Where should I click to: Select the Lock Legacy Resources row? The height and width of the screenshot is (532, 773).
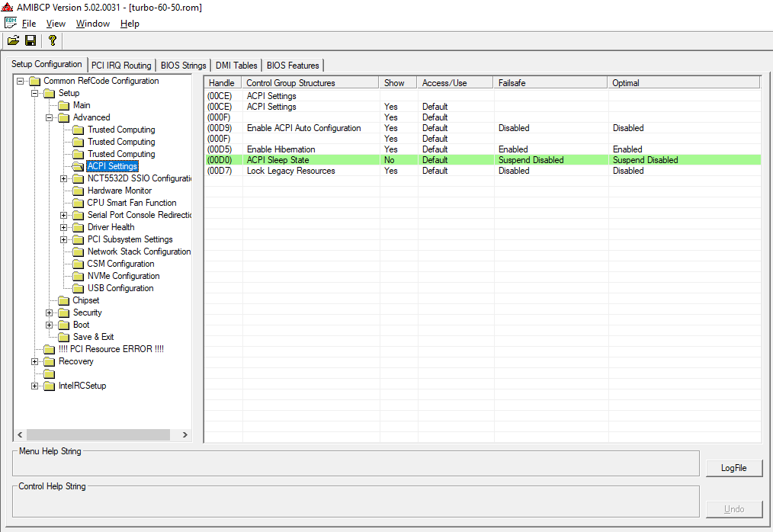click(x=483, y=171)
